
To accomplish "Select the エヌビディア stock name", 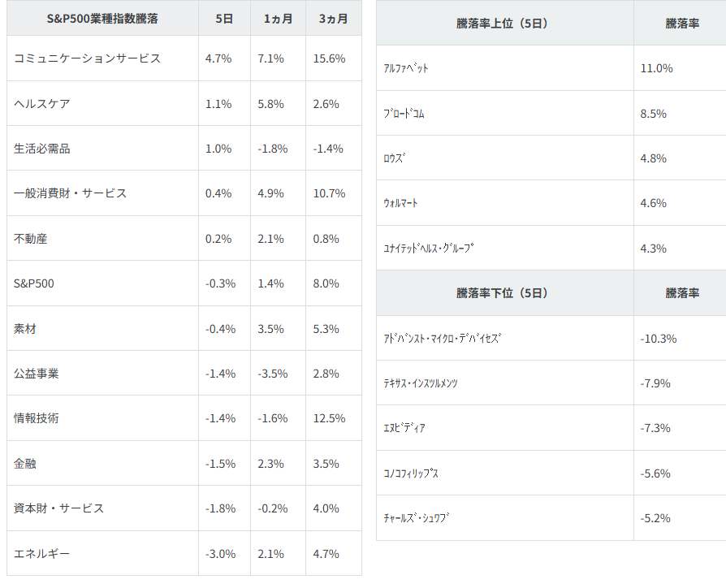I will (x=404, y=428).
